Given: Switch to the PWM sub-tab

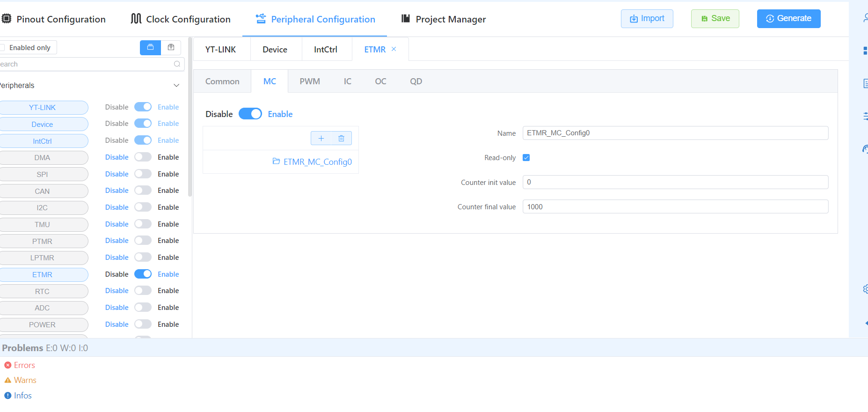Looking at the screenshot, I should (x=310, y=81).
